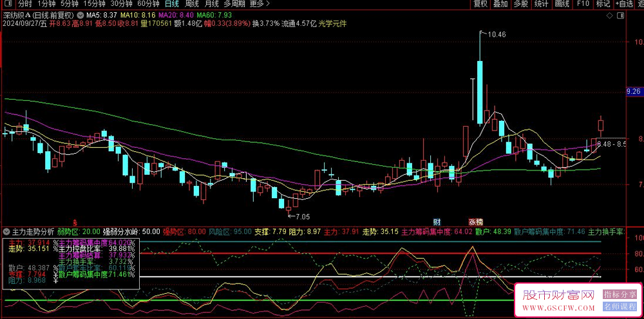Select the 60分钟 period tab

[148, 4]
